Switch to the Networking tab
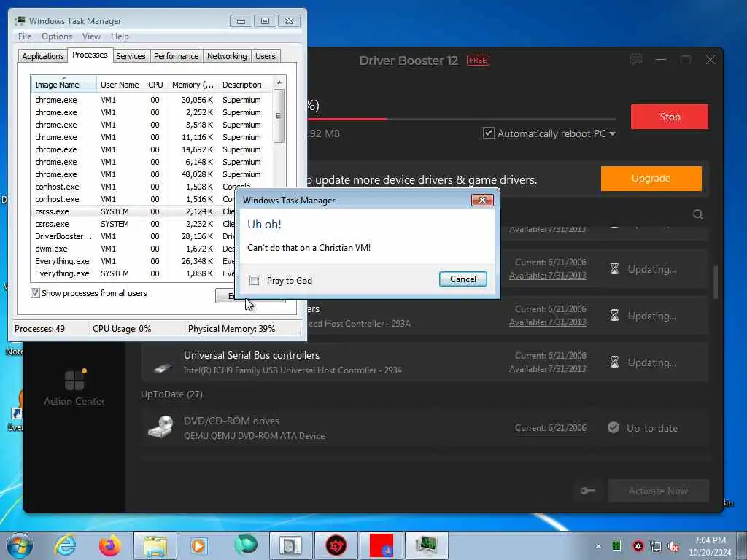The width and height of the screenshot is (747, 560). coord(227,56)
